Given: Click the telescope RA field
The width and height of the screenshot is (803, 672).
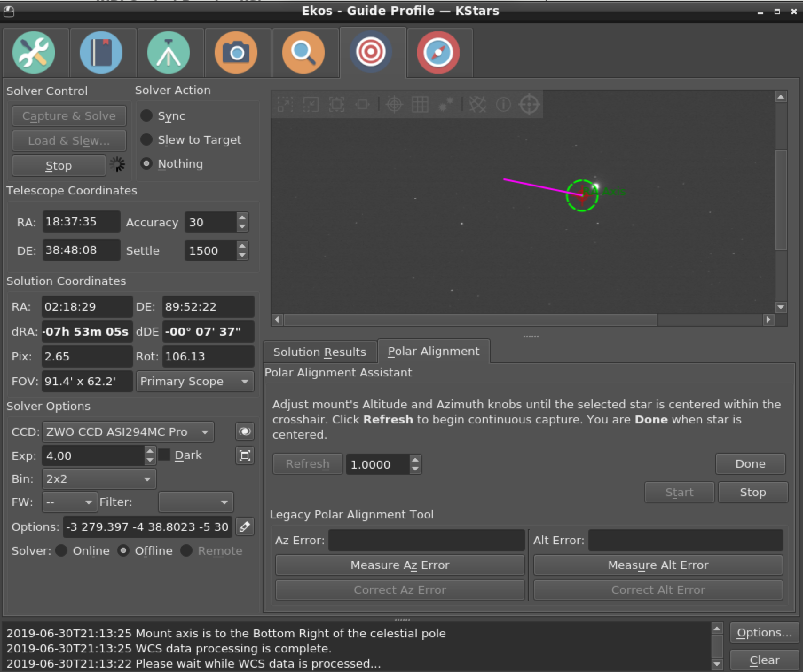Looking at the screenshot, I should click(x=81, y=221).
